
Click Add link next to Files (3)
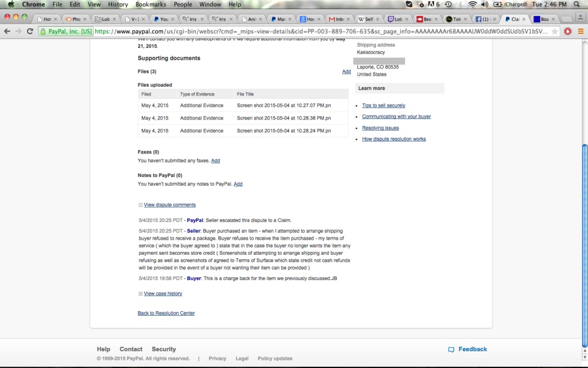click(346, 71)
